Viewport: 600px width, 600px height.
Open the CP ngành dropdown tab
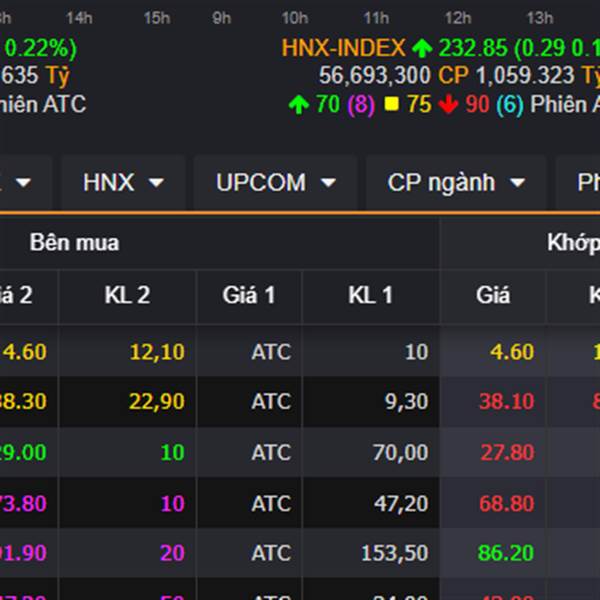tap(456, 183)
